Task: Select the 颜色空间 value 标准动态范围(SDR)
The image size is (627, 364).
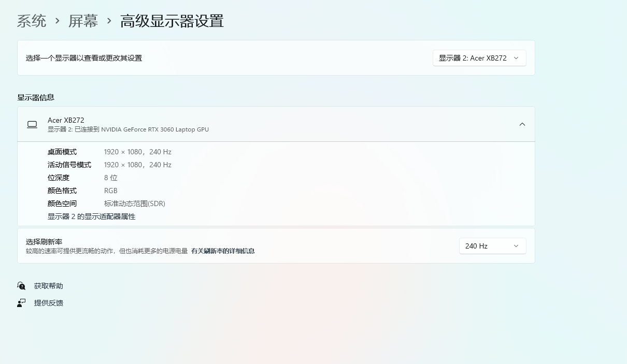Action: point(134,203)
